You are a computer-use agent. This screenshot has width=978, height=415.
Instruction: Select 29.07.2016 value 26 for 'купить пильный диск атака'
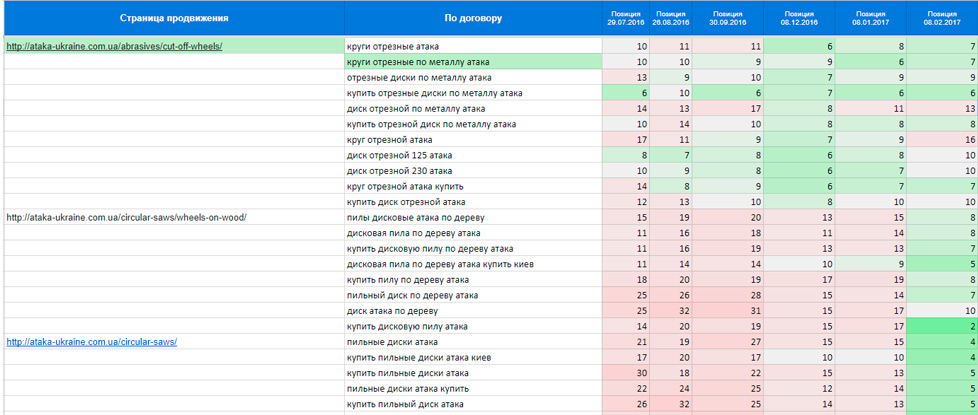click(x=626, y=404)
